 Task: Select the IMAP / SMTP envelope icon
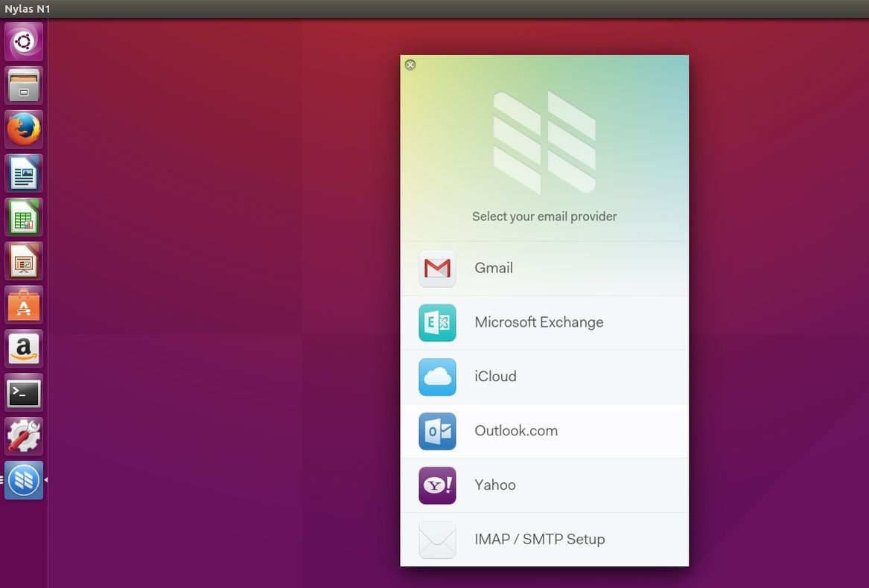[437, 540]
